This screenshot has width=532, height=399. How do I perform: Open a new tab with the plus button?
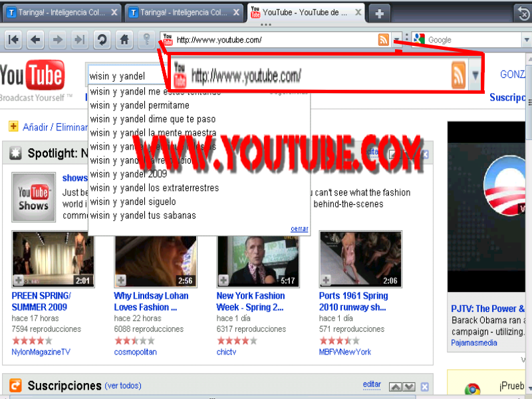(379, 13)
